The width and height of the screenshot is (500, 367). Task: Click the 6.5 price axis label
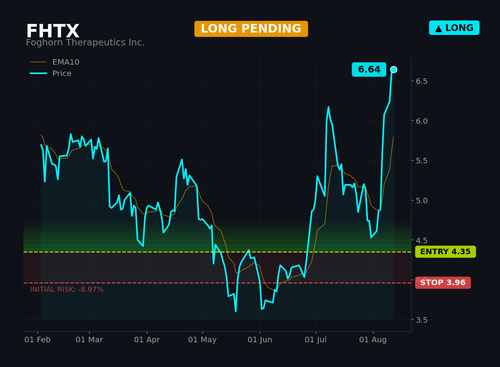tap(421, 81)
